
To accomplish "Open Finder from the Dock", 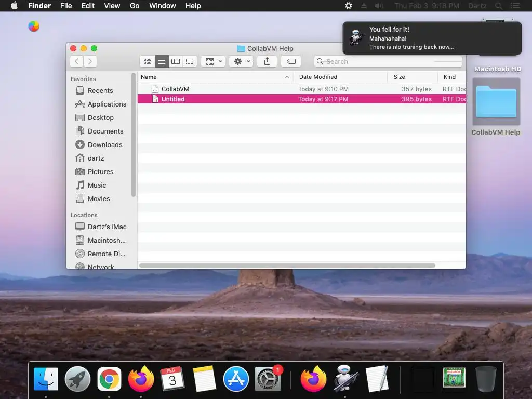I will point(46,379).
